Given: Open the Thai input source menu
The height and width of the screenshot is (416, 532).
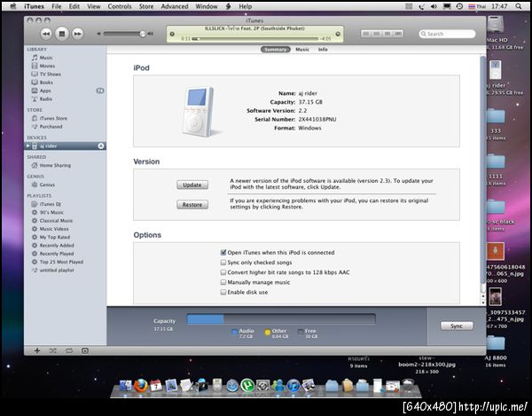Looking at the screenshot, I should (477, 6).
